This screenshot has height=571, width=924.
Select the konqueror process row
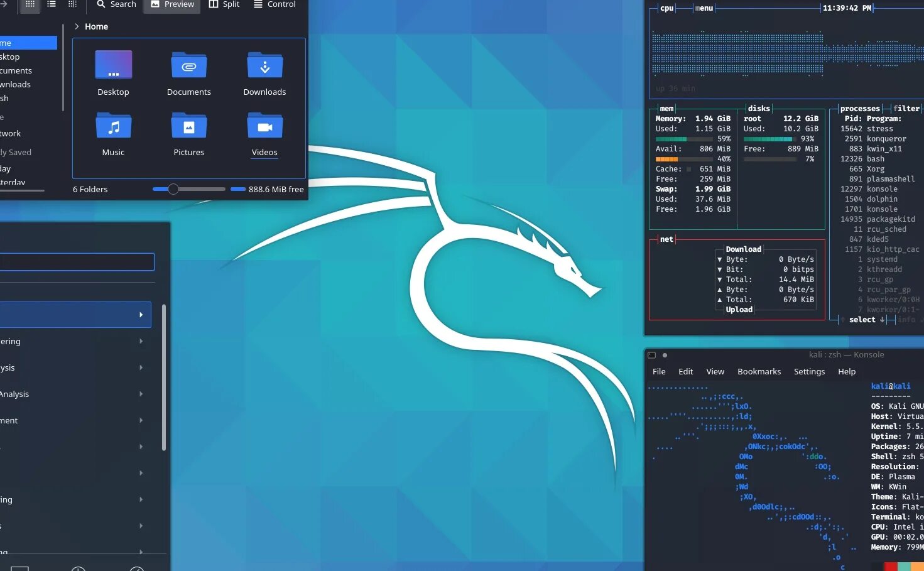click(x=879, y=139)
